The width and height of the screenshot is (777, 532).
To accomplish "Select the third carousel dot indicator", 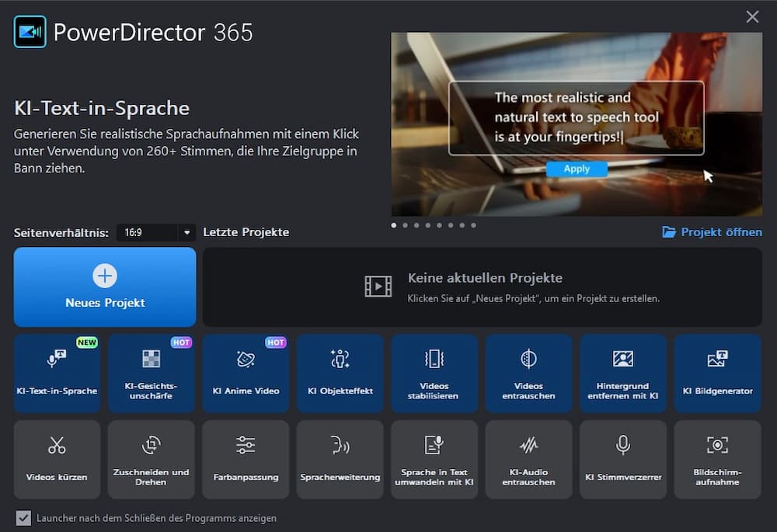I will pos(416,225).
